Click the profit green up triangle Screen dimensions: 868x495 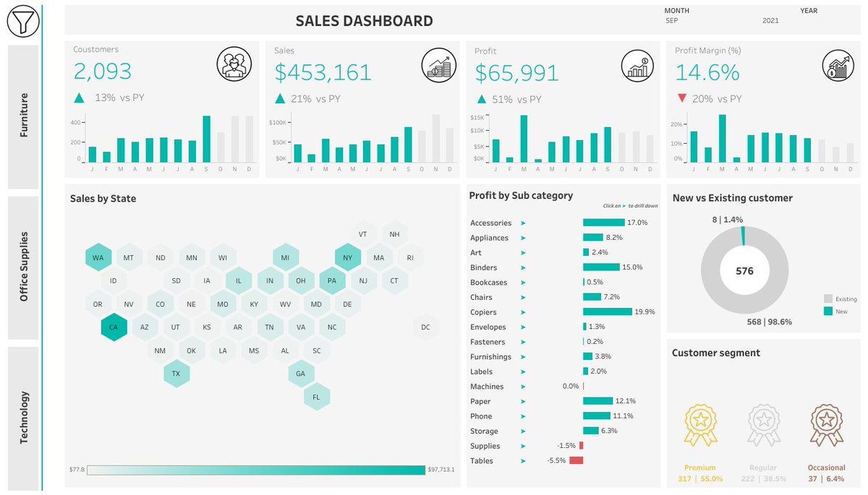tap(480, 98)
